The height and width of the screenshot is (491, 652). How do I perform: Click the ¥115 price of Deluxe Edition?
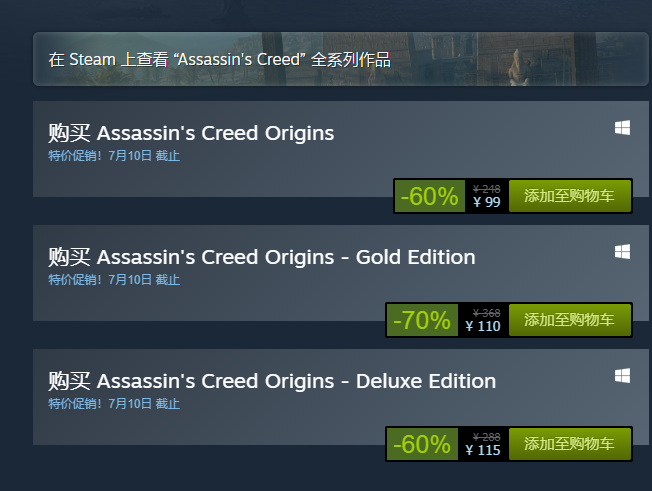(x=483, y=450)
